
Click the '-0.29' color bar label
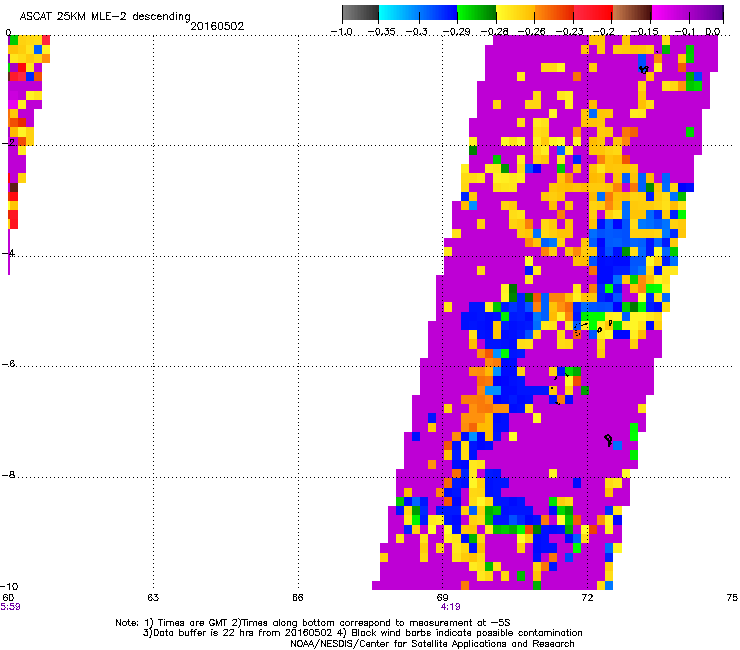pyautogui.click(x=456, y=32)
